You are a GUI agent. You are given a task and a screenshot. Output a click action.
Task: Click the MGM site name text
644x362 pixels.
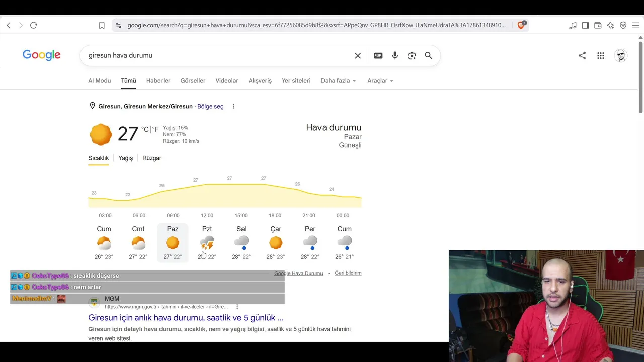tap(112, 299)
